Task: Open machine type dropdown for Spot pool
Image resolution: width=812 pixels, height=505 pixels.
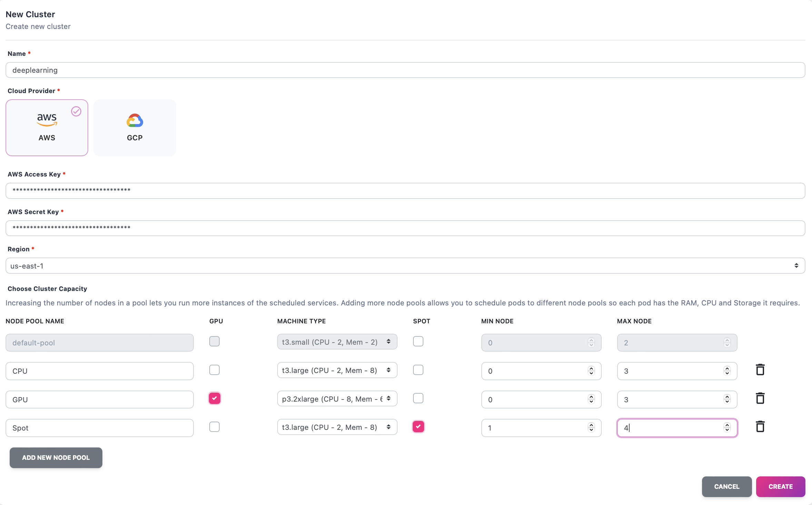Action: coord(337,427)
